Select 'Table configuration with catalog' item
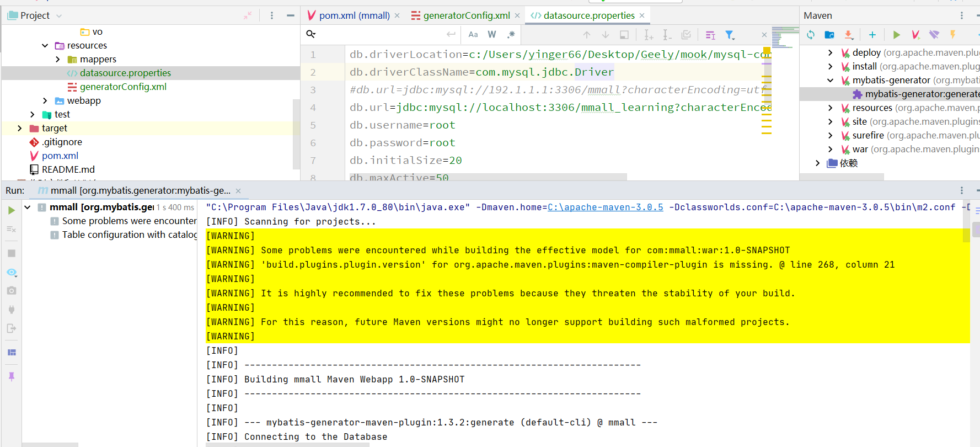This screenshot has width=980, height=447. [x=124, y=235]
